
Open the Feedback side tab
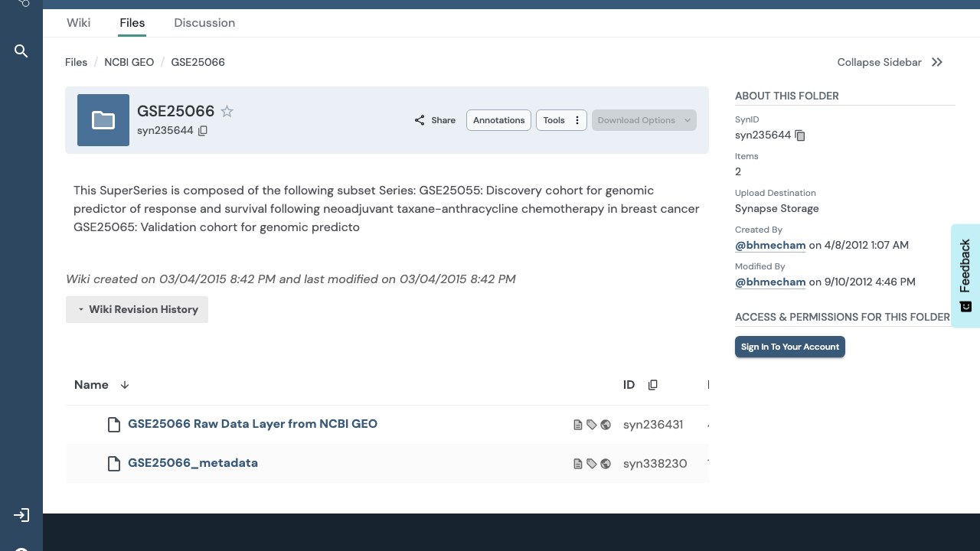click(x=965, y=275)
